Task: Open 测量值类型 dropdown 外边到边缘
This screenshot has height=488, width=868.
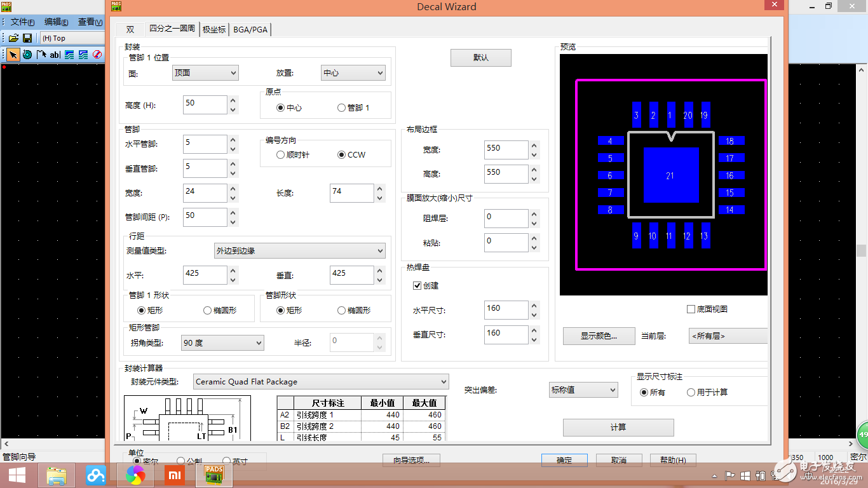Action: [300, 251]
